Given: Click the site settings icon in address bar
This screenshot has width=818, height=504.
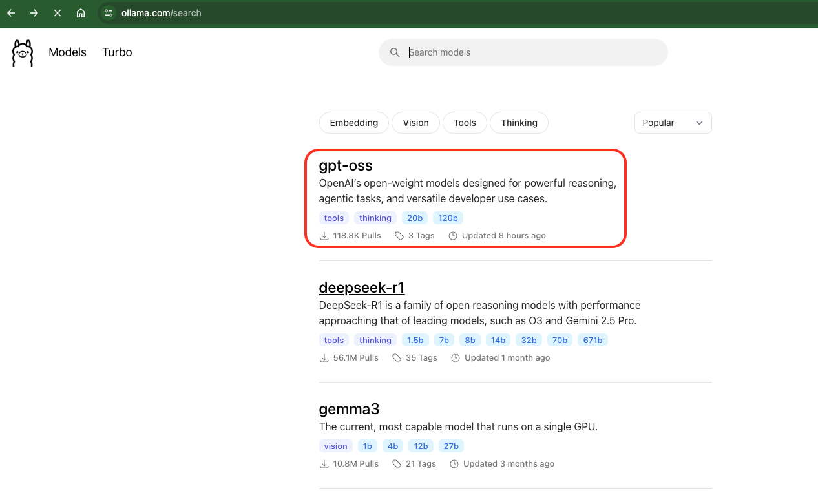Looking at the screenshot, I should tap(108, 12).
